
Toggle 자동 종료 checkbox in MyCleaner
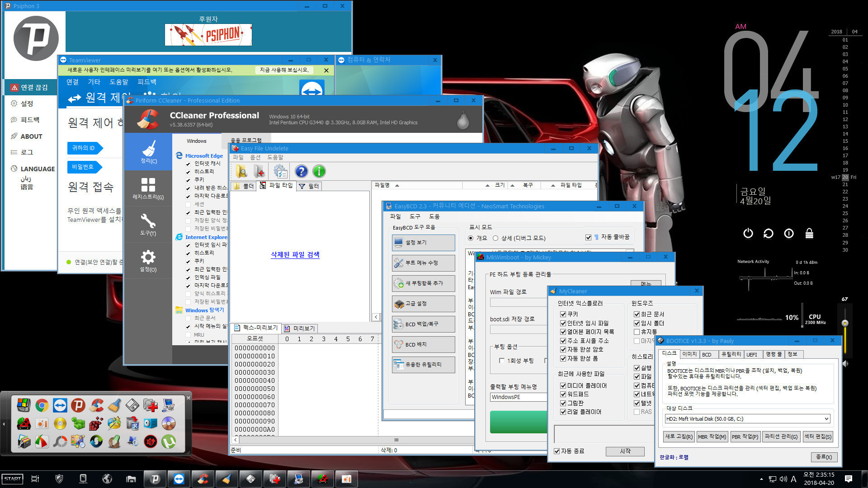(x=557, y=451)
